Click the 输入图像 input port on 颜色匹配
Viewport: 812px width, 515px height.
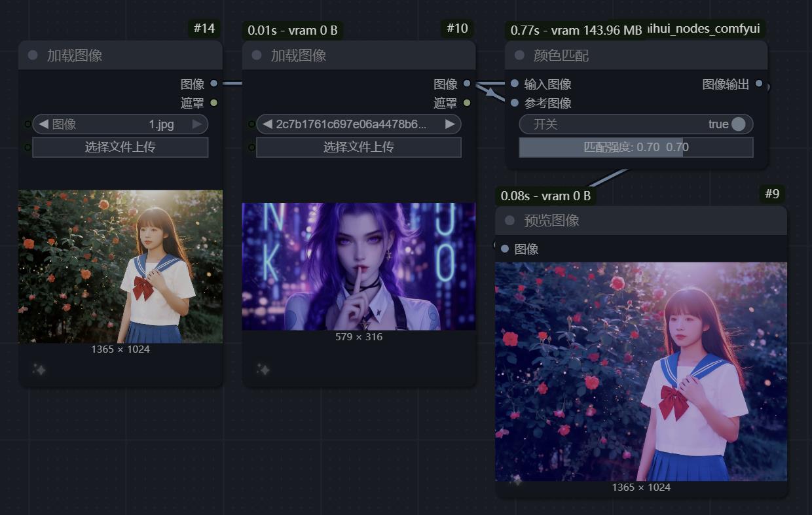pos(515,84)
